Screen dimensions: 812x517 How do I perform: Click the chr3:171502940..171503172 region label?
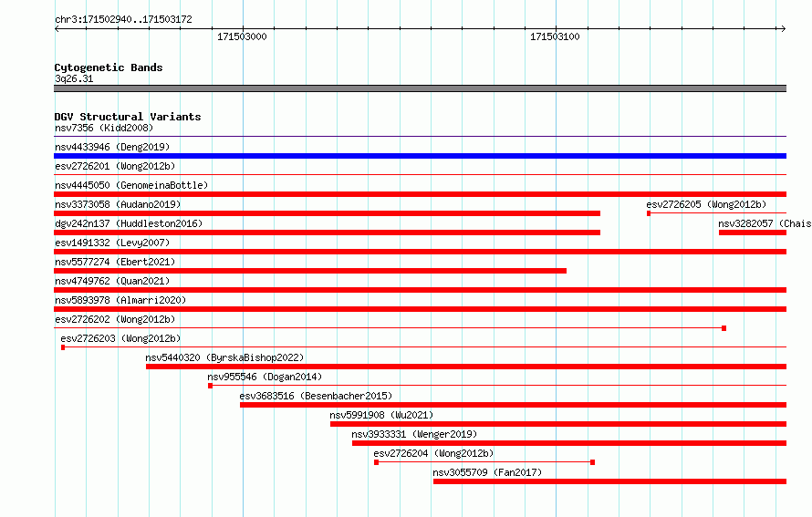point(123,19)
